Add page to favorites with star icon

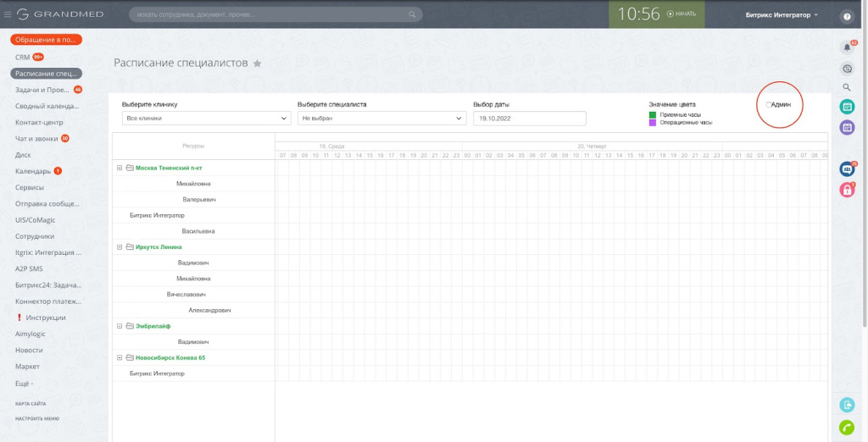(258, 64)
